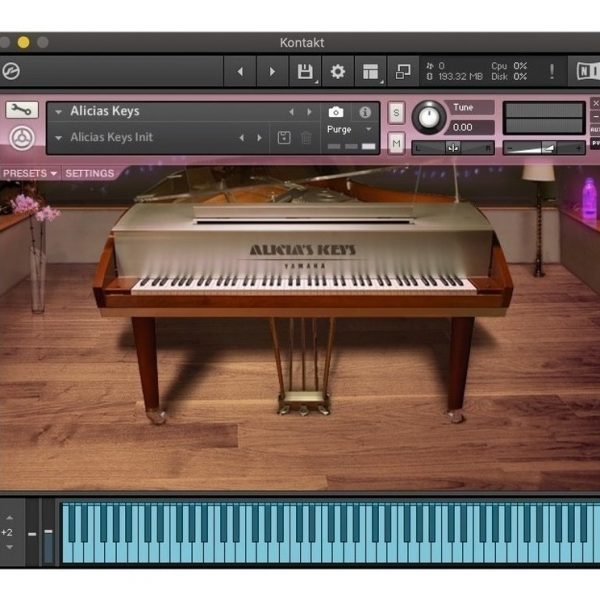Toggle the AUX button on instrument header
600x600 pixels.
pyautogui.click(x=595, y=130)
